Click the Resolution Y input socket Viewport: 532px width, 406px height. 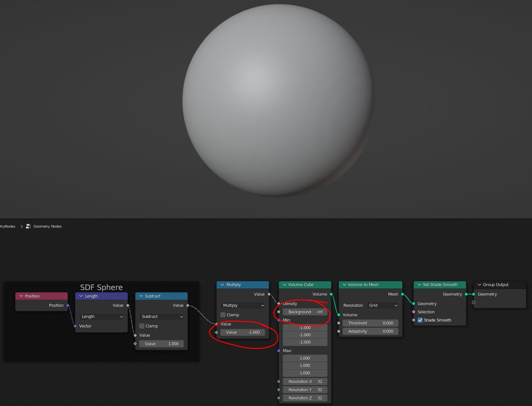(x=279, y=390)
